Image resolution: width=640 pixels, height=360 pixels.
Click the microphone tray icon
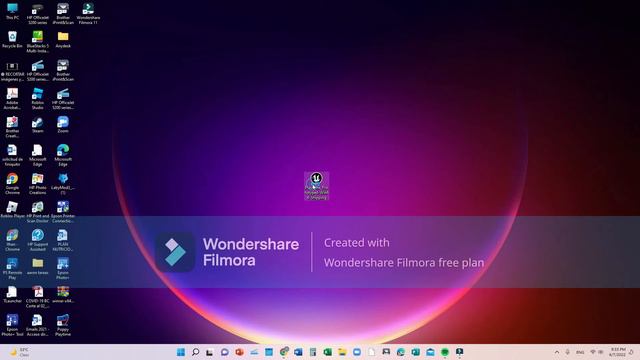pyautogui.click(x=567, y=352)
